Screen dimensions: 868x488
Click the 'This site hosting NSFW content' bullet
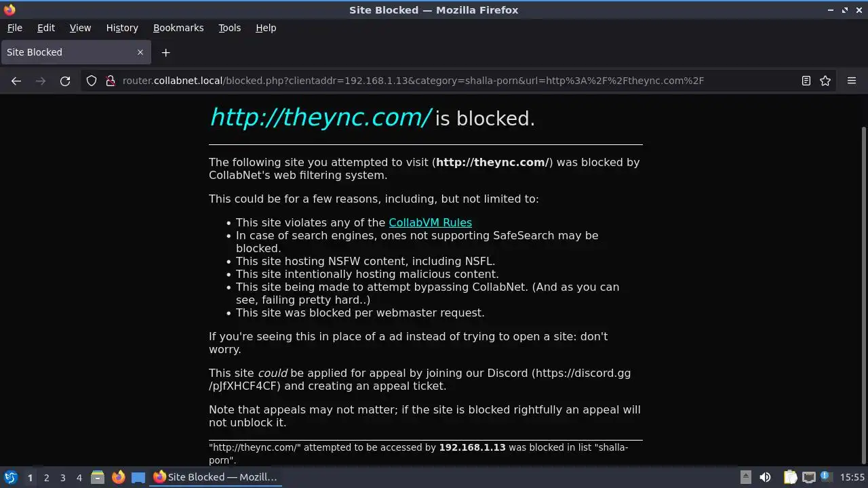click(x=366, y=261)
